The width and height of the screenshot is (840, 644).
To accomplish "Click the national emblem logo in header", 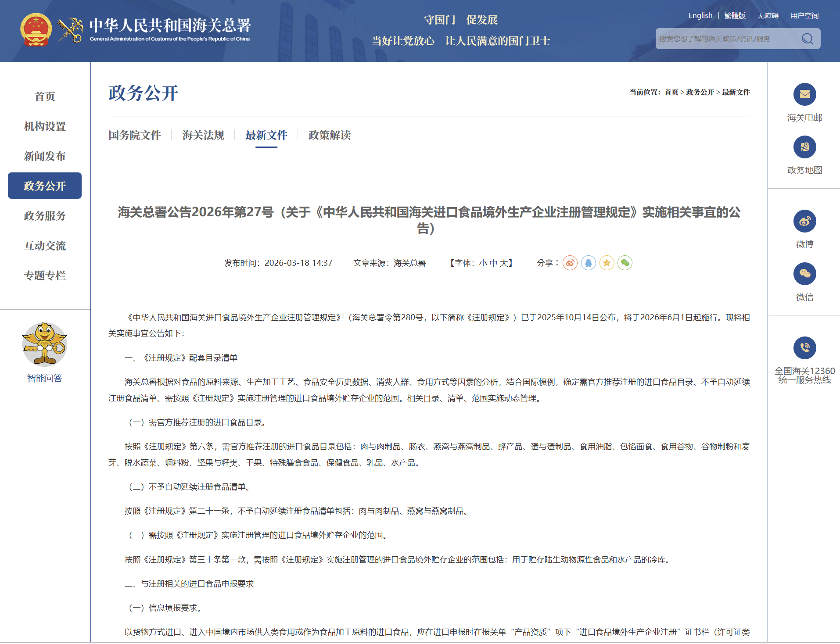I will click(36, 30).
